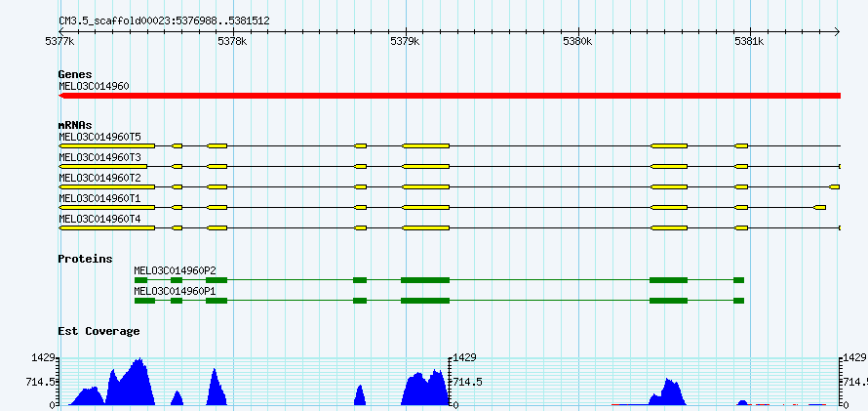Click T1's isolated exon past 5381k
This screenshot has width=868, height=411.
tap(820, 207)
